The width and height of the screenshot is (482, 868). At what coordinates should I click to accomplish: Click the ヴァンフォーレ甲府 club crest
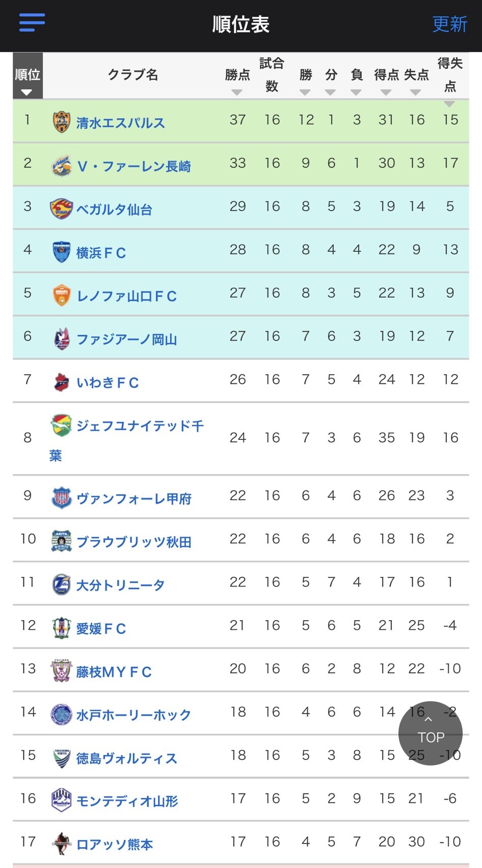pos(62,498)
